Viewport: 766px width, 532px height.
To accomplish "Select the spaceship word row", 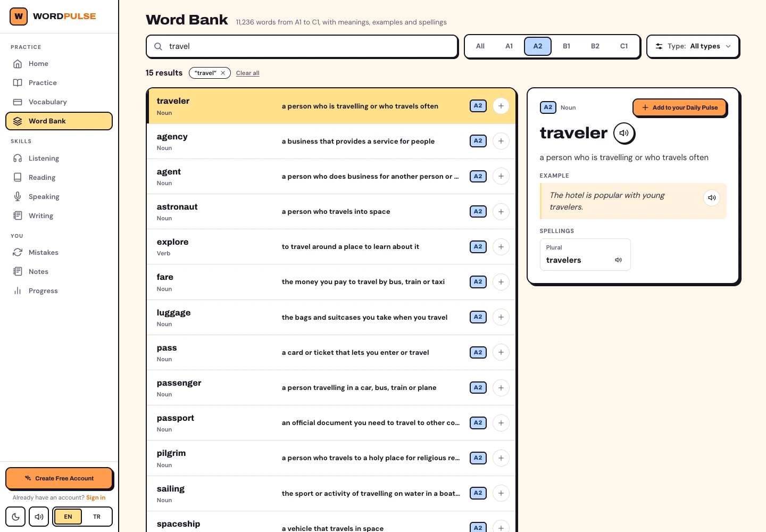I will click(331, 522).
